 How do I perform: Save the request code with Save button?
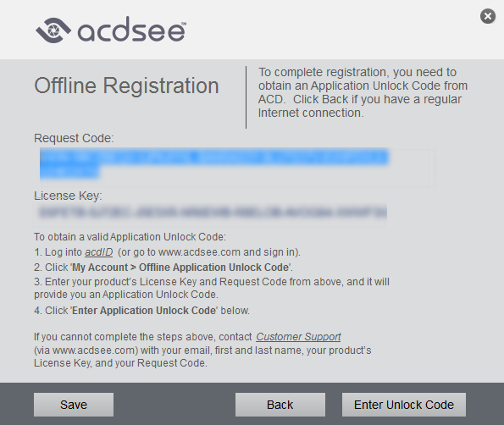pos(74,405)
